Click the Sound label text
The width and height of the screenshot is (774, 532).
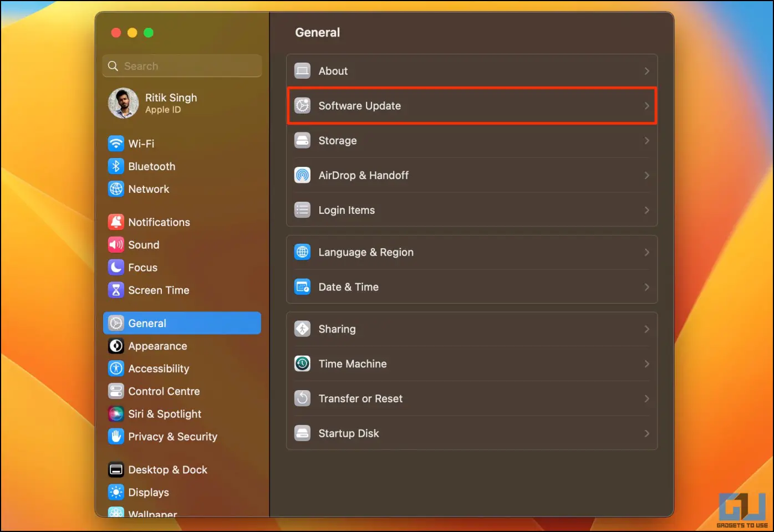click(x=144, y=245)
